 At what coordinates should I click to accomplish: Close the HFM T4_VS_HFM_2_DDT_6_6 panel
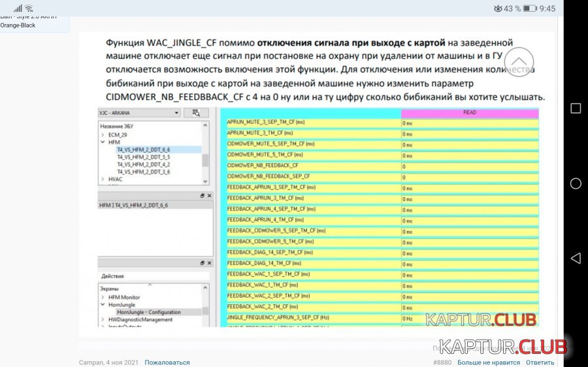tap(210, 195)
